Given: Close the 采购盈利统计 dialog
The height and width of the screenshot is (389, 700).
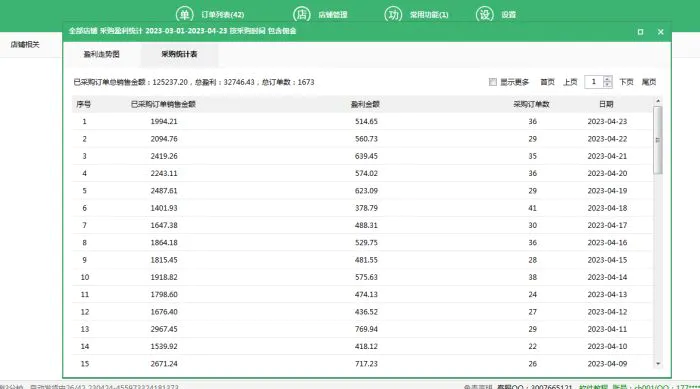Looking at the screenshot, I should (661, 32).
